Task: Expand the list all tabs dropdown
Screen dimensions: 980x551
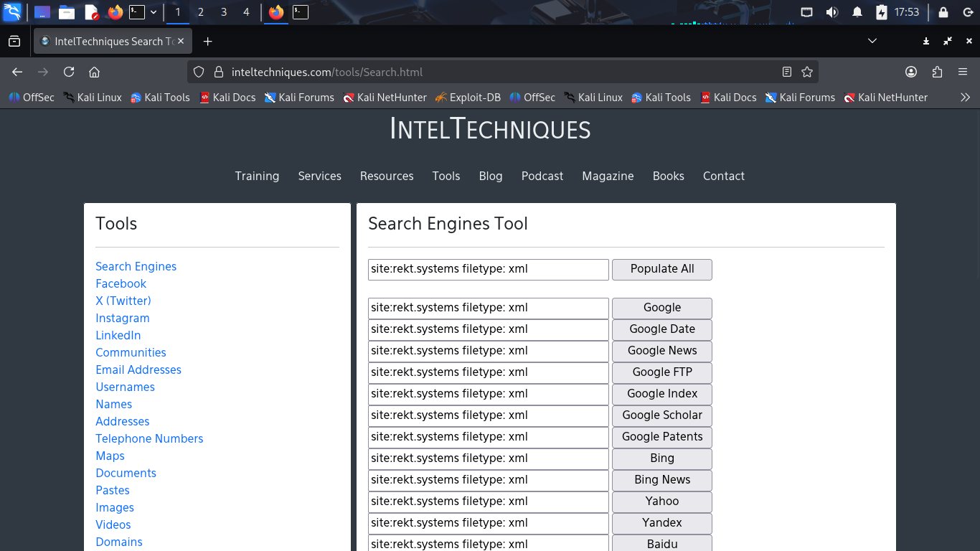Action: tap(872, 42)
